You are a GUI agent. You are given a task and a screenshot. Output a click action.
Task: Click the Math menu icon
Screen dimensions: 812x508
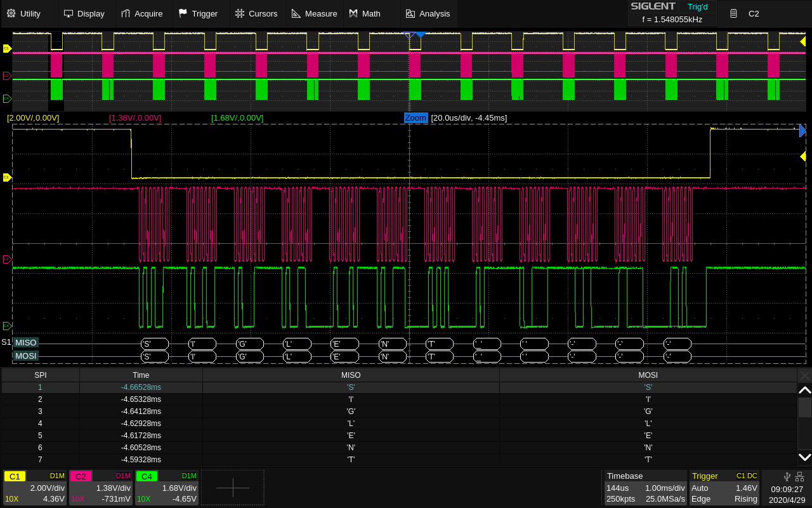(x=353, y=13)
